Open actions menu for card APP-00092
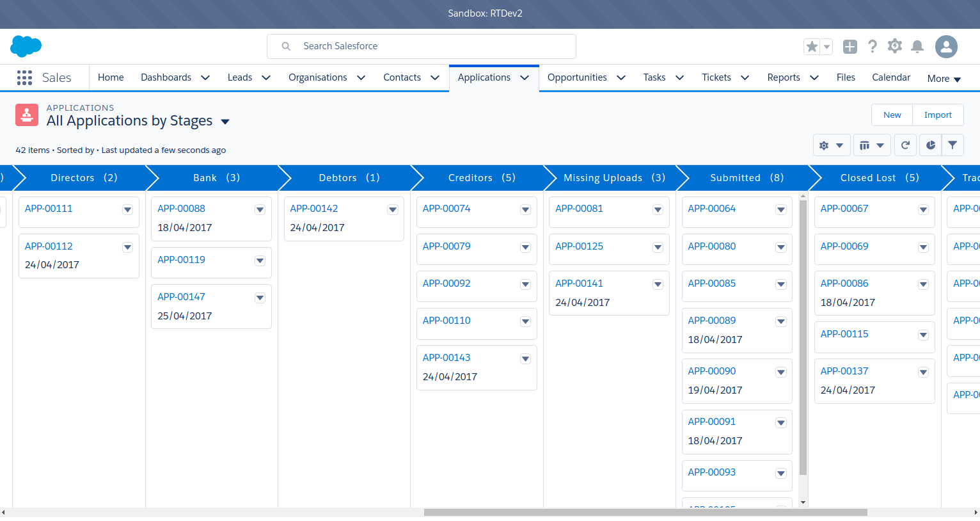The image size is (980, 521). (525, 284)
